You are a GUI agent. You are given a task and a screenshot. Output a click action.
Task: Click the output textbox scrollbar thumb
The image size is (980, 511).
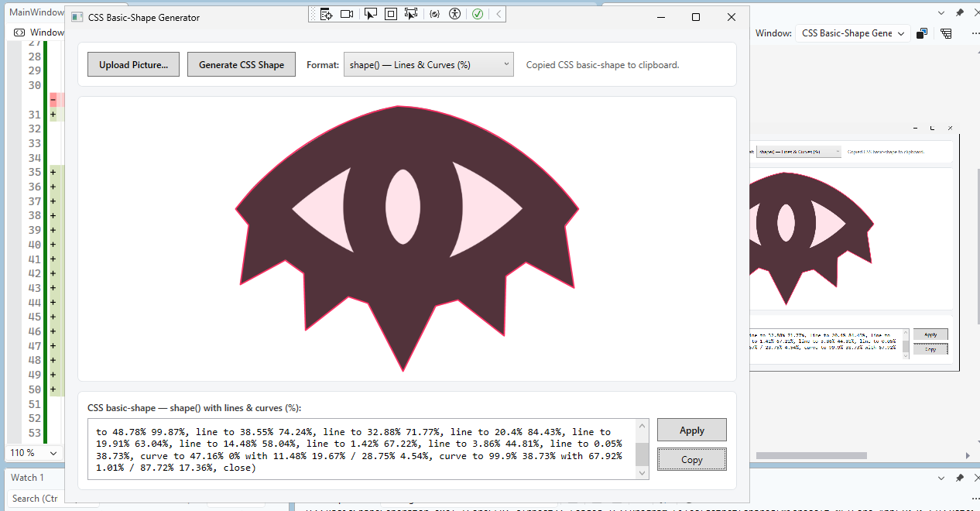pos(642,454)
